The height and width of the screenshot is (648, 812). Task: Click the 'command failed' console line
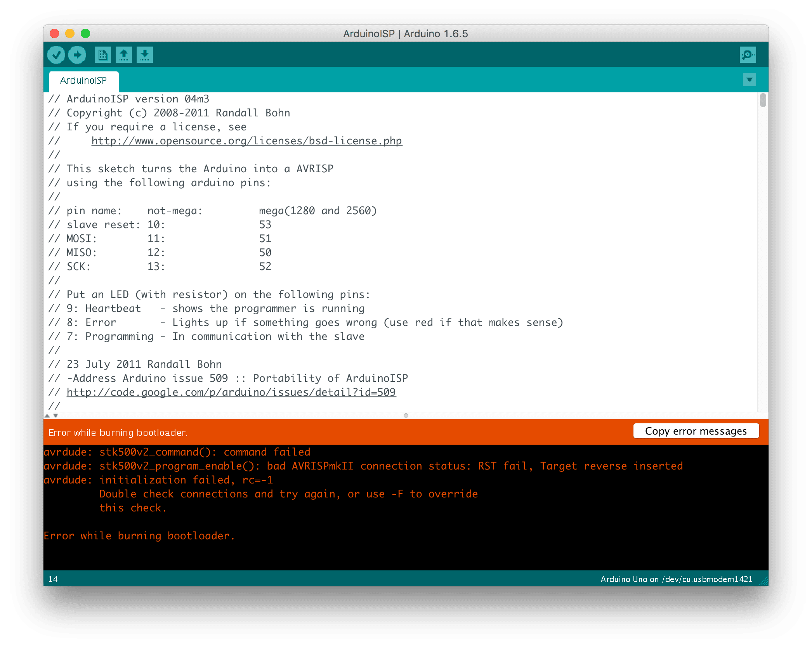(177, 452)
